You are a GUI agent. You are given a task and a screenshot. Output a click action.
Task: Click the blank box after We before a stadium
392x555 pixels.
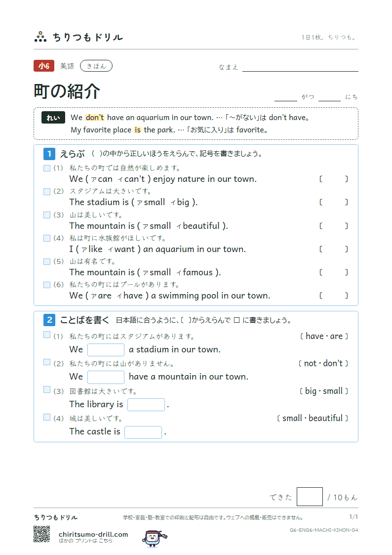(x=106, y=350)
